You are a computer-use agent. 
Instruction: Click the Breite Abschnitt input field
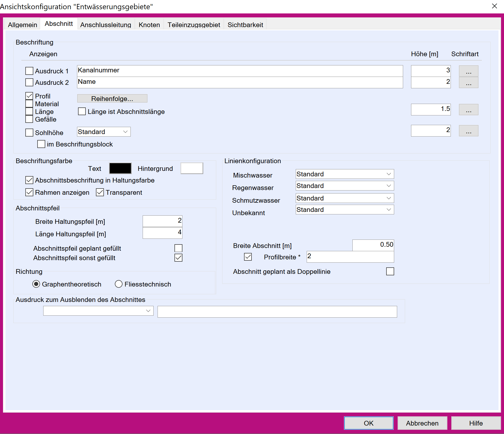373,245
